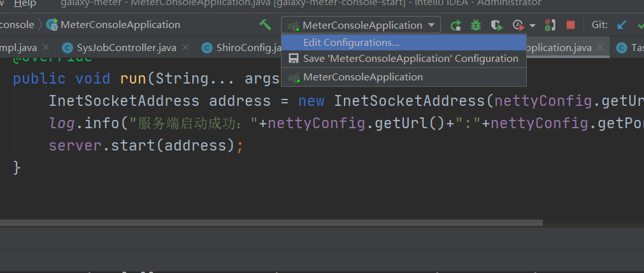The height and width of the screenshot is (273, 644).
Task: Click the word InetSocketAddress in code
Action: tap(124, 101)
